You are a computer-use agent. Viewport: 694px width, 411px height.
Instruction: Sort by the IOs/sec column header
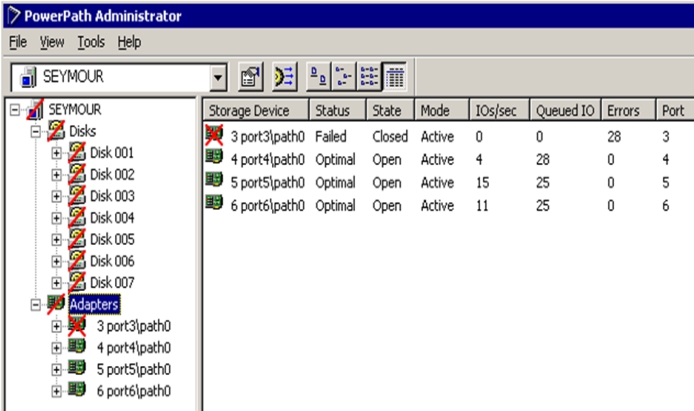499,111
